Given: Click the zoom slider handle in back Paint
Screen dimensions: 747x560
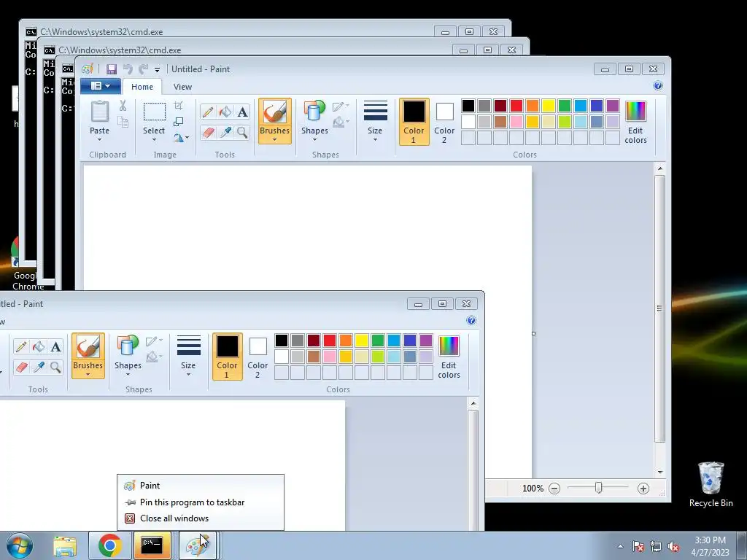Looking at the screenshot, I should tap(598, 488).
